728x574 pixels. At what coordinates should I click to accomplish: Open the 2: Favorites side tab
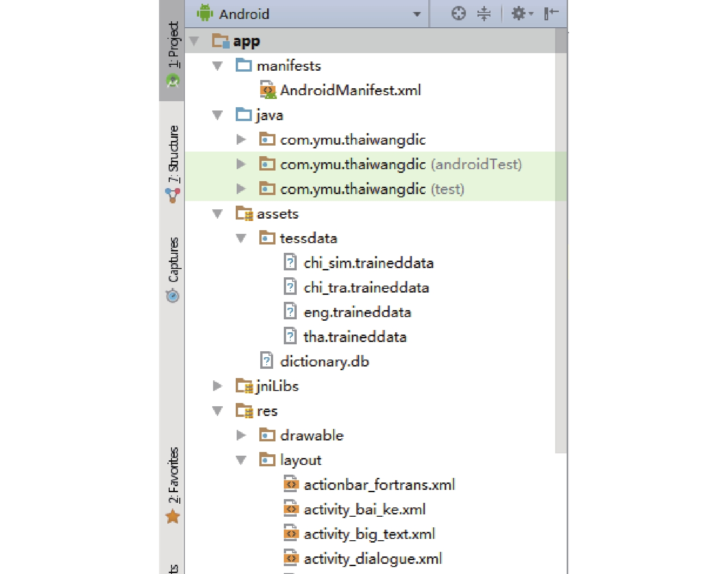click(172, 485)
